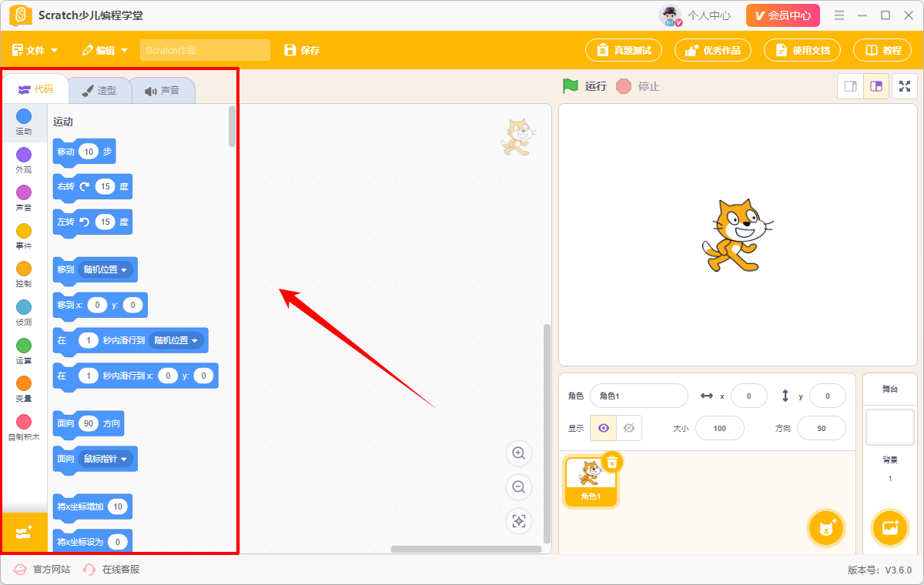Open the 文件 dropdown menu

coord(35,50)
